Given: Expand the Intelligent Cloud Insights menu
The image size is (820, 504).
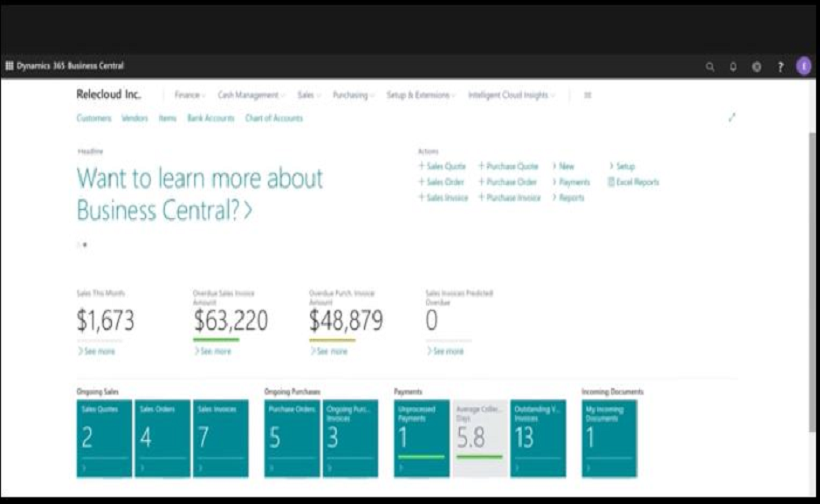Looking at the screenshot, I should click(511, 95).
